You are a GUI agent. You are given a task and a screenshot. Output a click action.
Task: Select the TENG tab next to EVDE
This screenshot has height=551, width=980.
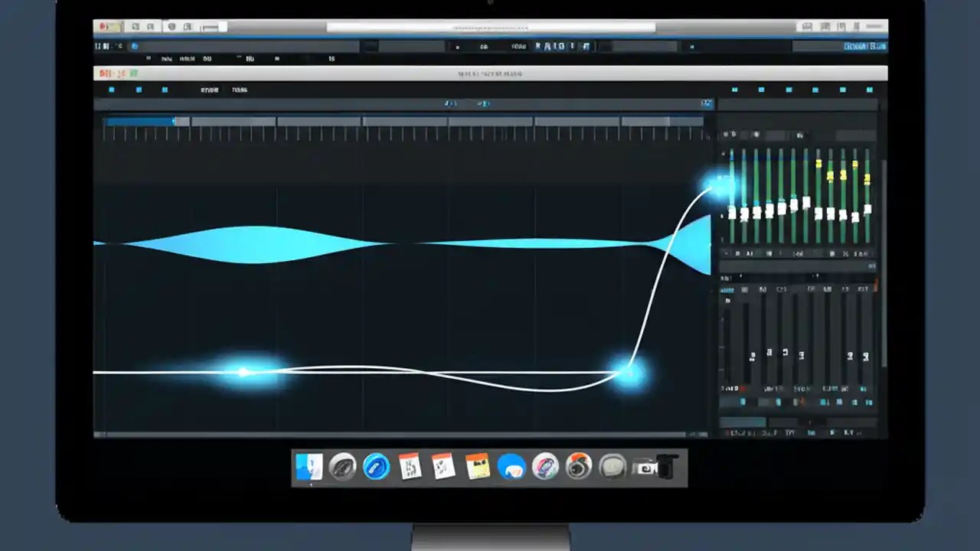click(x=240, y=90)
